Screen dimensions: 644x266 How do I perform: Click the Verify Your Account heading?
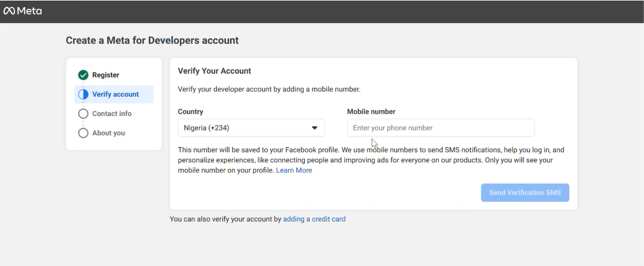coord(214,71)
